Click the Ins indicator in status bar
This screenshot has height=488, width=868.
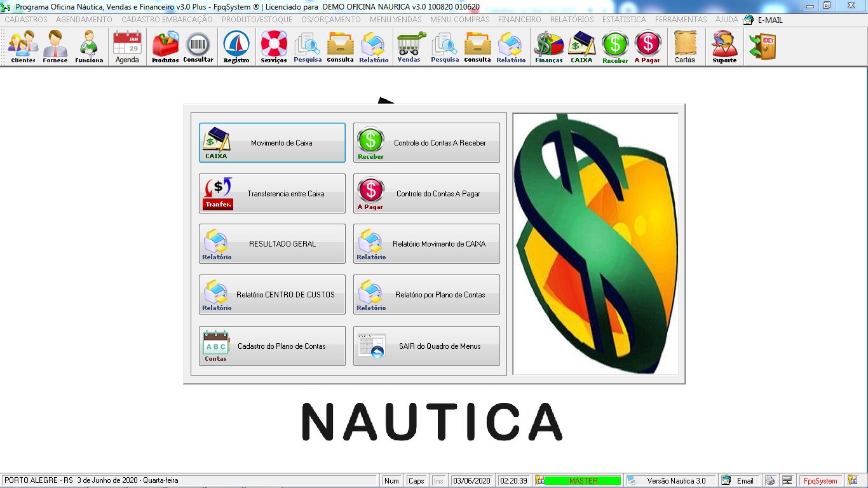pyautogui.click(x=438, y=480)
